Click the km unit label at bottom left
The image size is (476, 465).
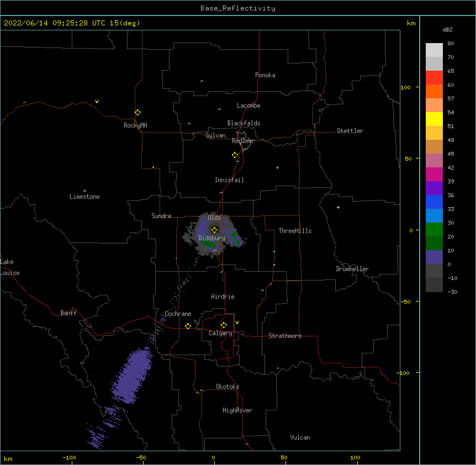click(8, 458)
